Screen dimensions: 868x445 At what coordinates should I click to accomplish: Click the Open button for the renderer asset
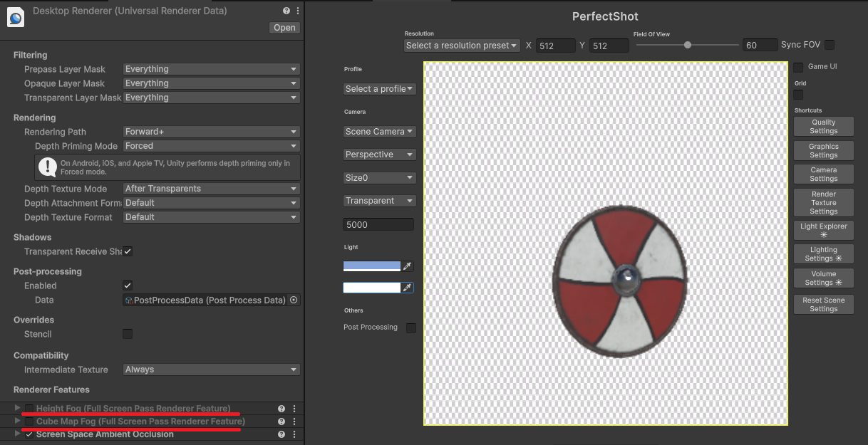284,28
